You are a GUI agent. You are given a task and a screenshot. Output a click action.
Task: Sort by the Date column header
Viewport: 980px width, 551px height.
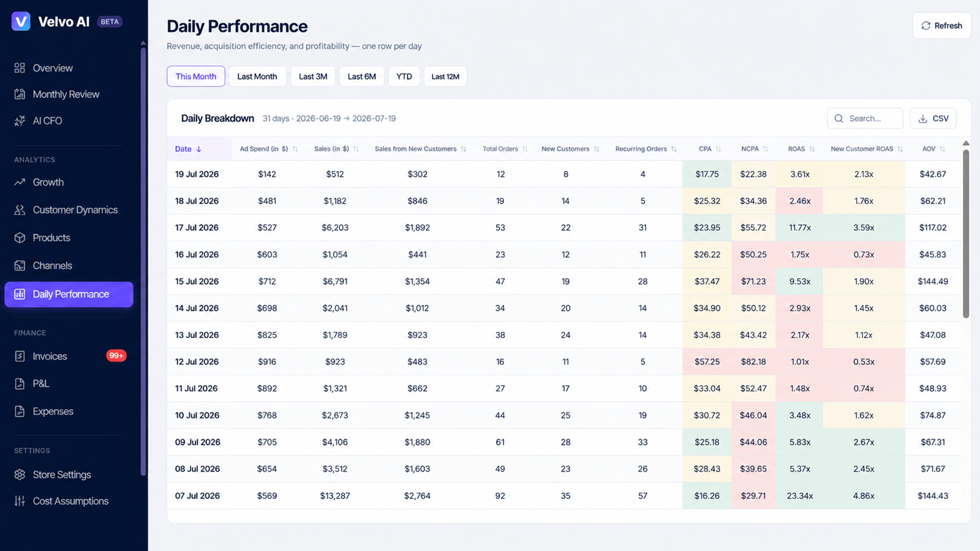pyautogui.click(x=188, y=149)
